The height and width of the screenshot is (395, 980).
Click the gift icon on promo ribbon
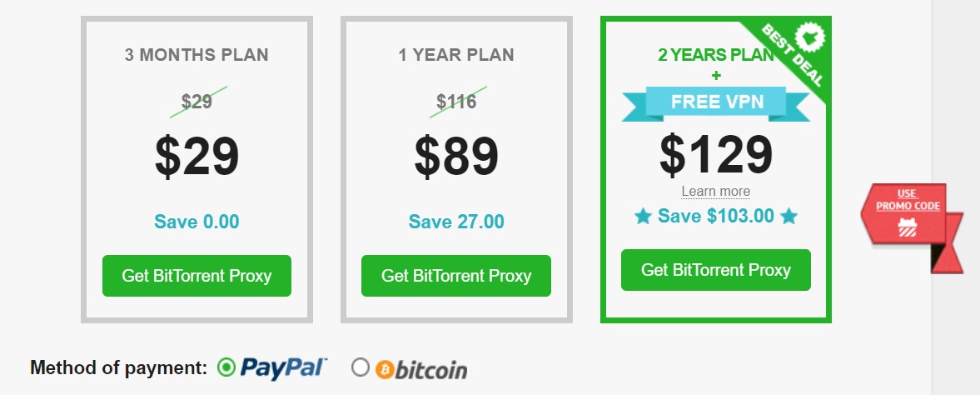pyautogui.click(x=908, y=227)
